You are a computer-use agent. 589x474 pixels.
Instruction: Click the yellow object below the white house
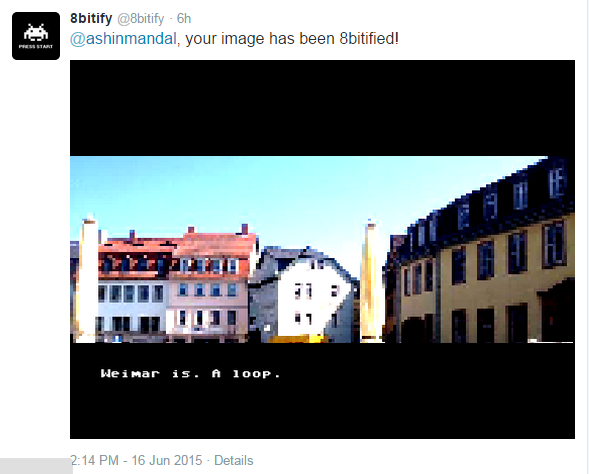pos(299,339)
